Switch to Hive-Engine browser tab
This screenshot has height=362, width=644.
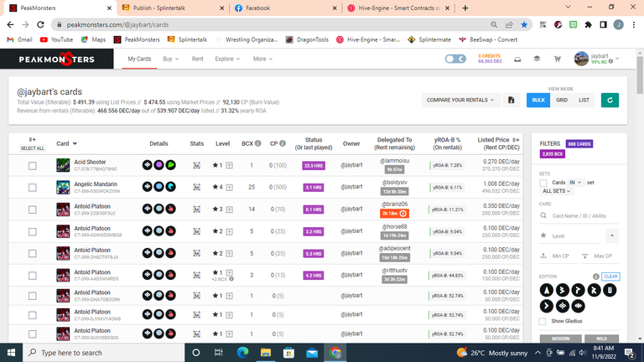coord(398,8)
